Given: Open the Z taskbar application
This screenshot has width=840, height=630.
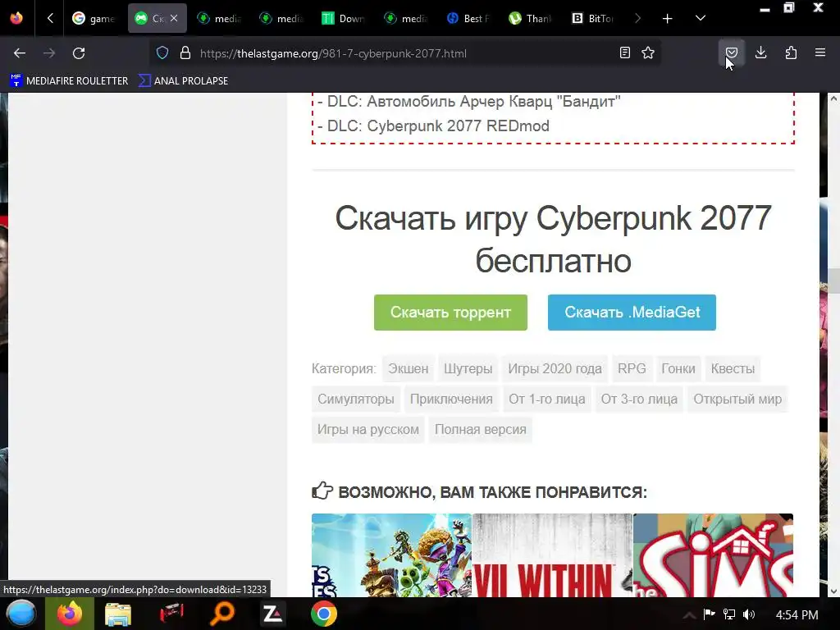Looking at the screenshot, I should 272,614.
